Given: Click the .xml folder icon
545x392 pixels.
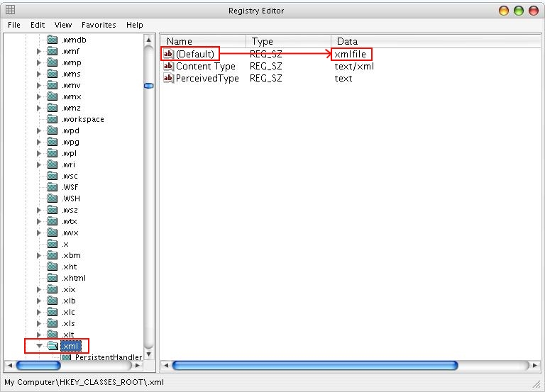Looking at the screenshot, I should pyautogui.click(x=53, y=346).
